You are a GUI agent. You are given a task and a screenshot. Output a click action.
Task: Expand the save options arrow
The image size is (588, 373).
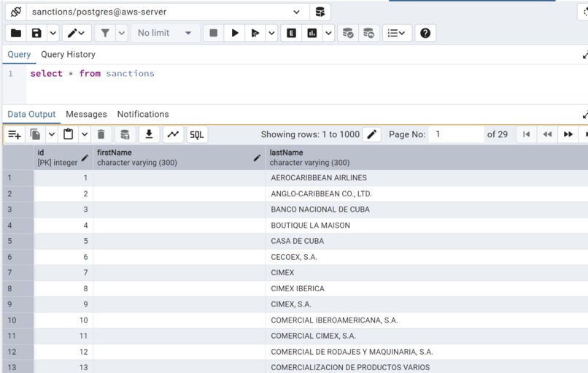(x=53, y=33)
